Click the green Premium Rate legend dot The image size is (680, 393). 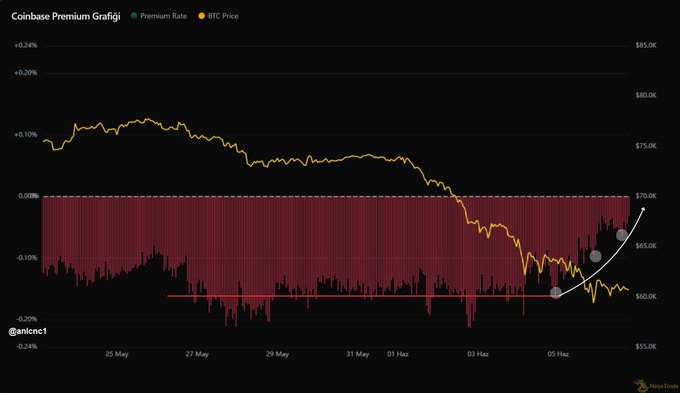click(x=134, y=16)
